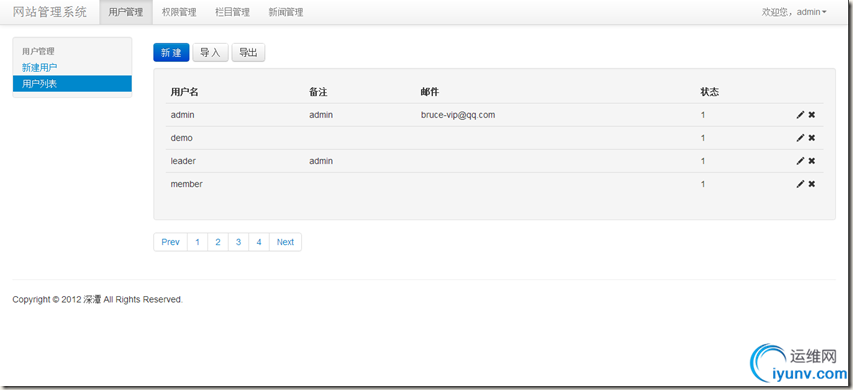Click the 导出 export button

(249, 53)
